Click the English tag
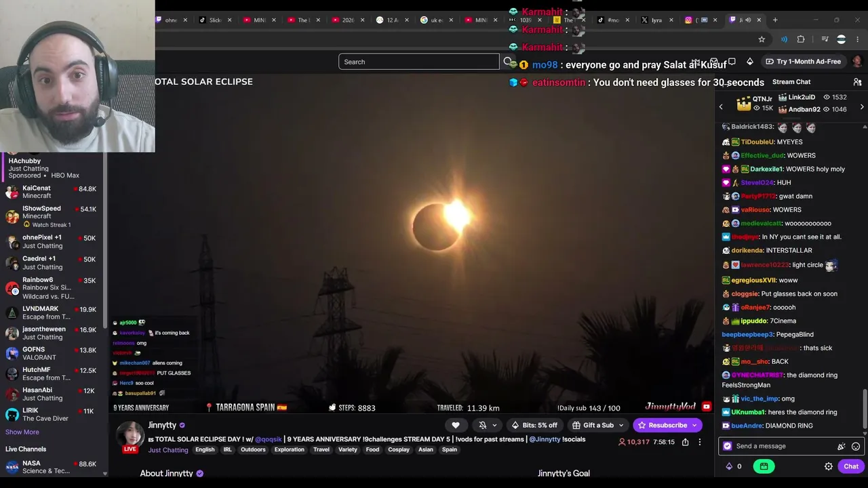868x488 pixels. (205, 450)
